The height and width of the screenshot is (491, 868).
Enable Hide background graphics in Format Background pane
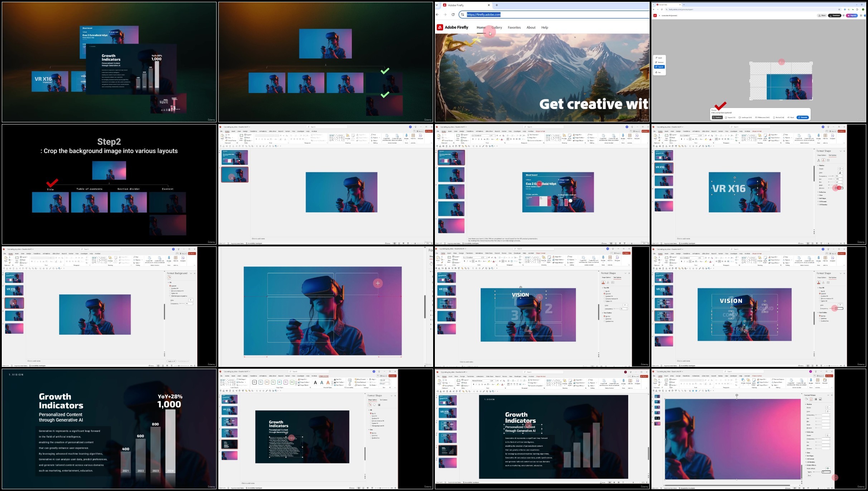[179, 296]
